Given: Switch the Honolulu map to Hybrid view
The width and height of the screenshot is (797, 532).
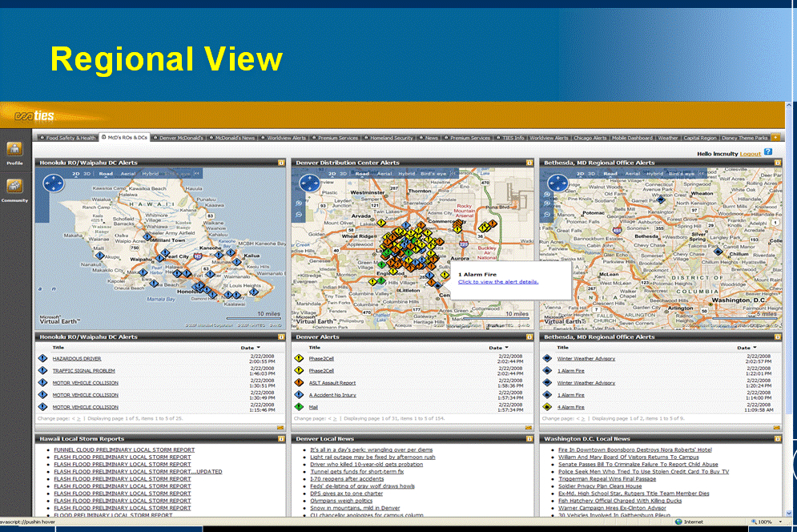Looking at the screenshot, I should pyautogui.click(x=151, y=174).
